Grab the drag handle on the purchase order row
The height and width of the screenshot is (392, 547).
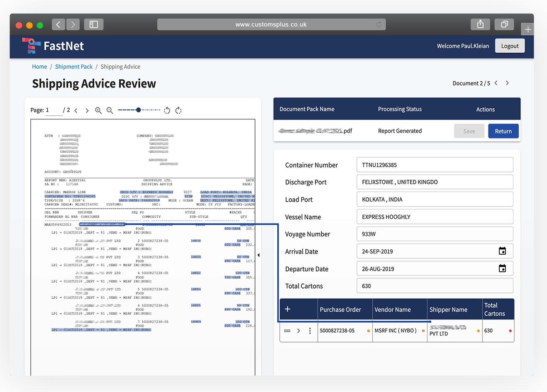[287, 331]
